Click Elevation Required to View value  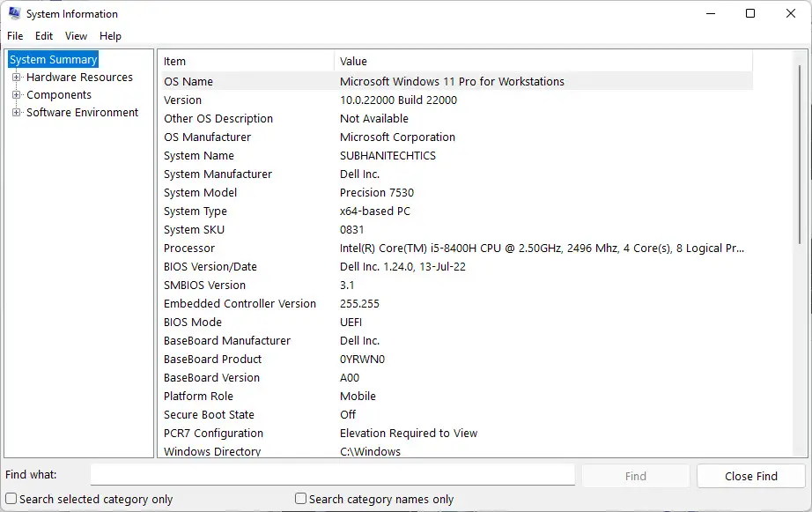point(409,434)
